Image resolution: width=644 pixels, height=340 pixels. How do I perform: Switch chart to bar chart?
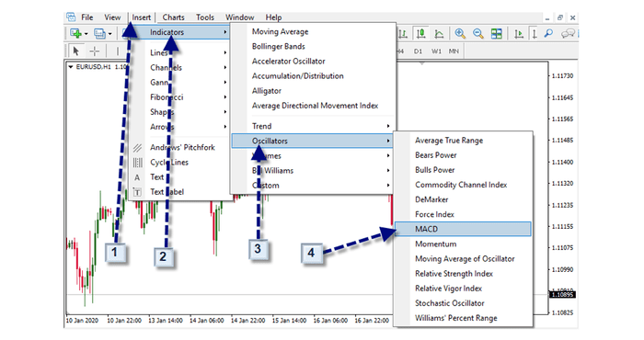tap(403, 33)
